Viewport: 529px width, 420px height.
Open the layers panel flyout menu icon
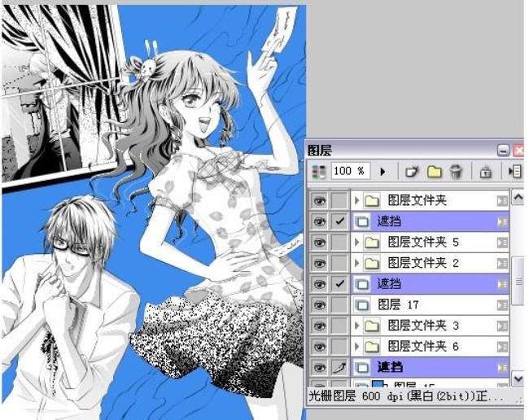click(x=515, y=172)
